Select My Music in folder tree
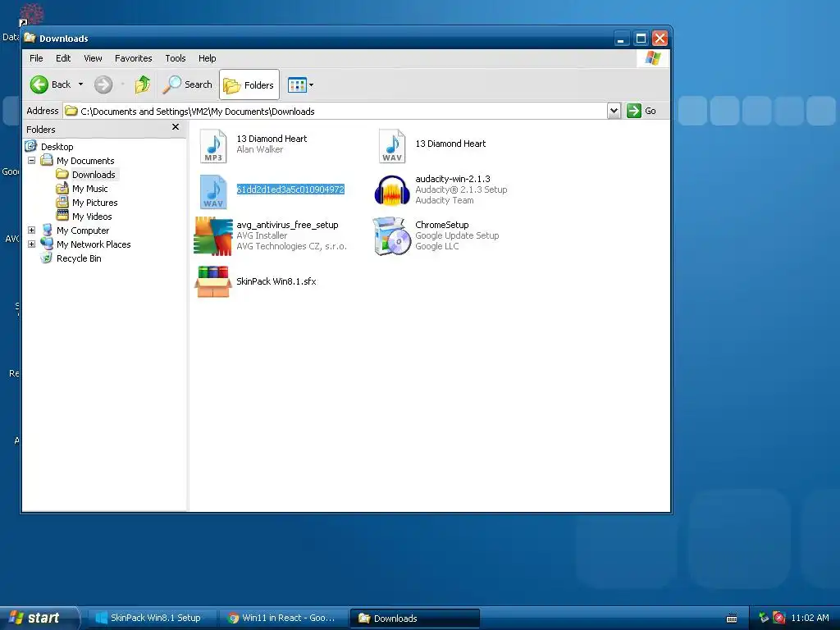This screenshot has width=840, height=630. coord(89,189)
